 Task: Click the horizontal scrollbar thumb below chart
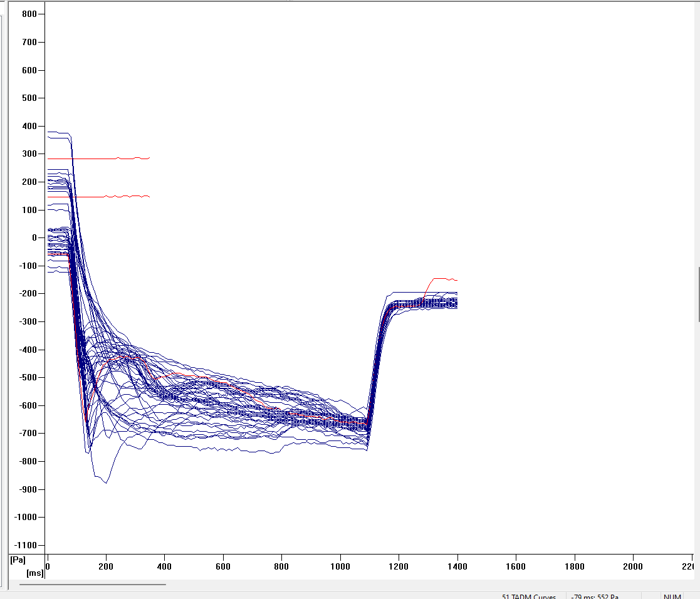[x=92, y=584]
